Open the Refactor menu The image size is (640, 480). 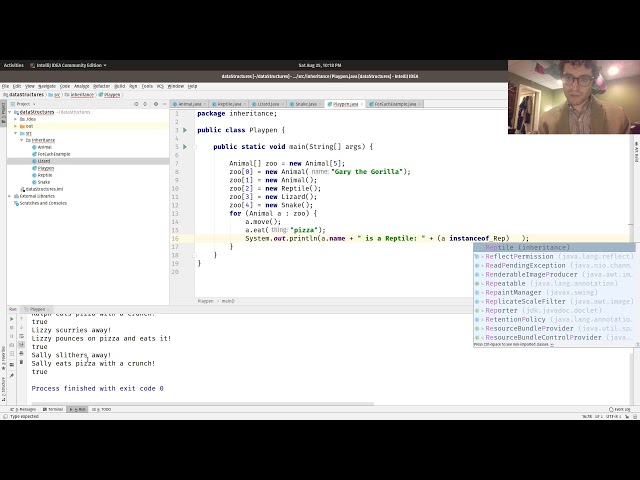(x=102, y=87)
